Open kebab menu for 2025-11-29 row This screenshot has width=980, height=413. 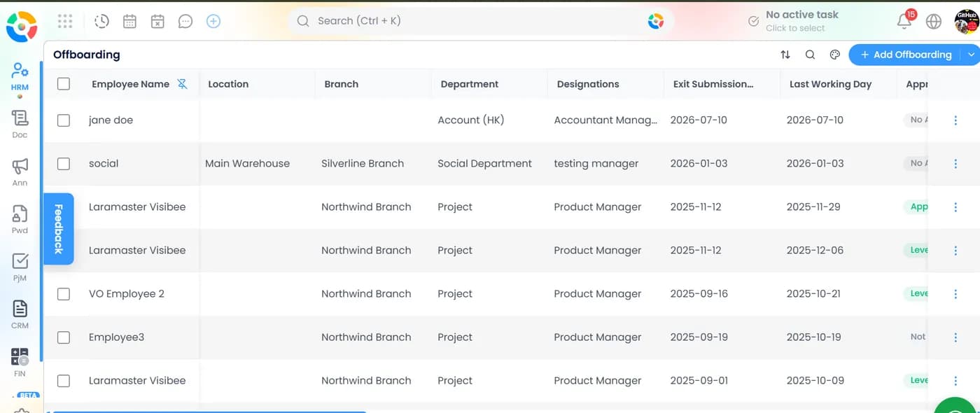pos(955,207)
